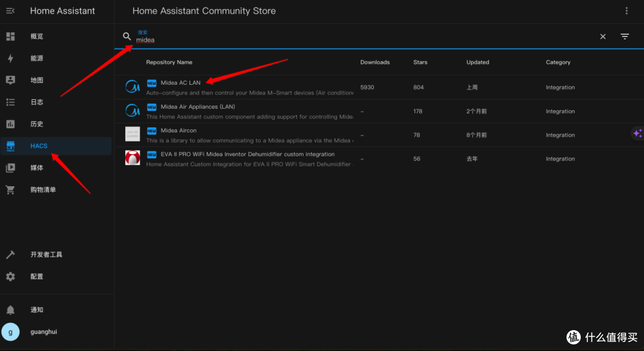Sort by Category column header
644x351 pixels.
[x=558, y=62]
